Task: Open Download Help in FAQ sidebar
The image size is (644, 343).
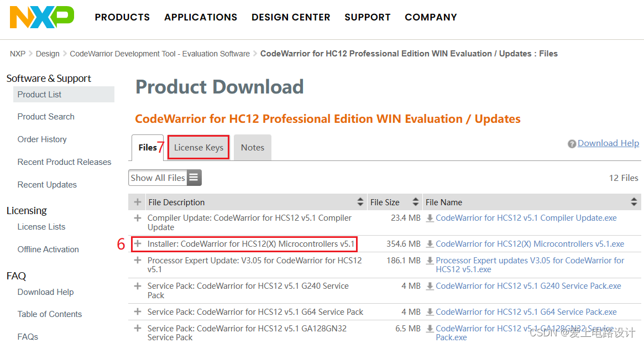Action: 45,292
